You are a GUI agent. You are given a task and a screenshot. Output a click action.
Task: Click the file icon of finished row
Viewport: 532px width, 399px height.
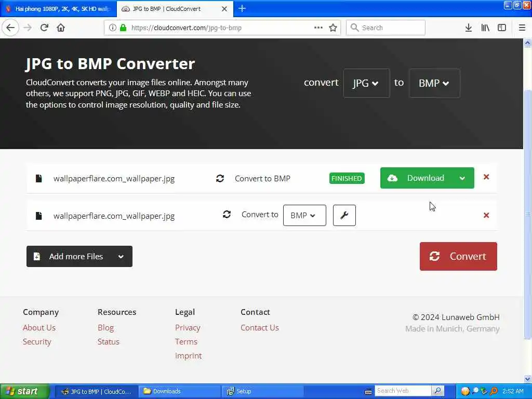[38, 179]
